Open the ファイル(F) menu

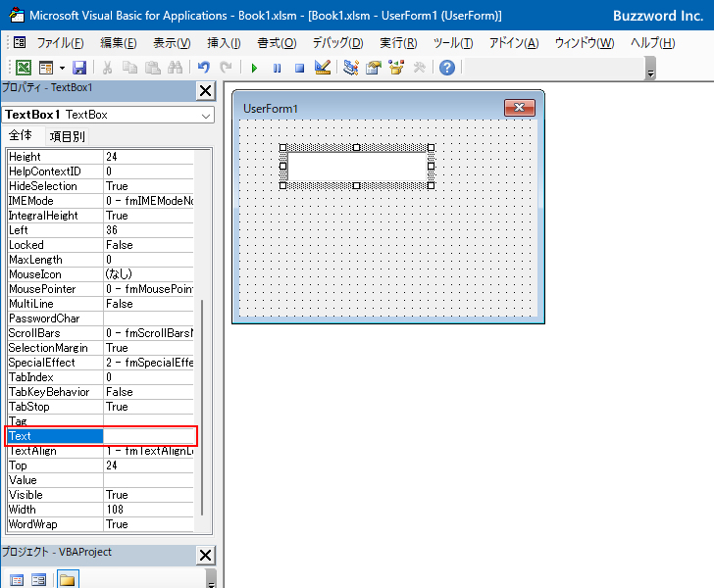click(x=60, y=43)
